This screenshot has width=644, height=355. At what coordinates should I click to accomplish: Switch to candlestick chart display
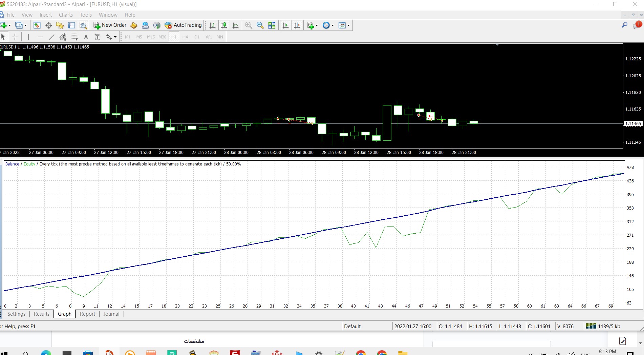[224, 25]
